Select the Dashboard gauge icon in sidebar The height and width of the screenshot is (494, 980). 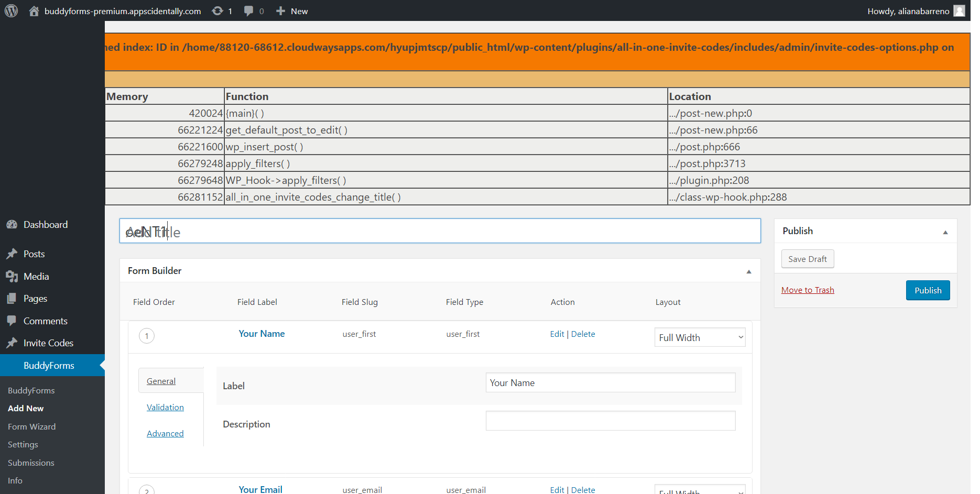(12, 224)
